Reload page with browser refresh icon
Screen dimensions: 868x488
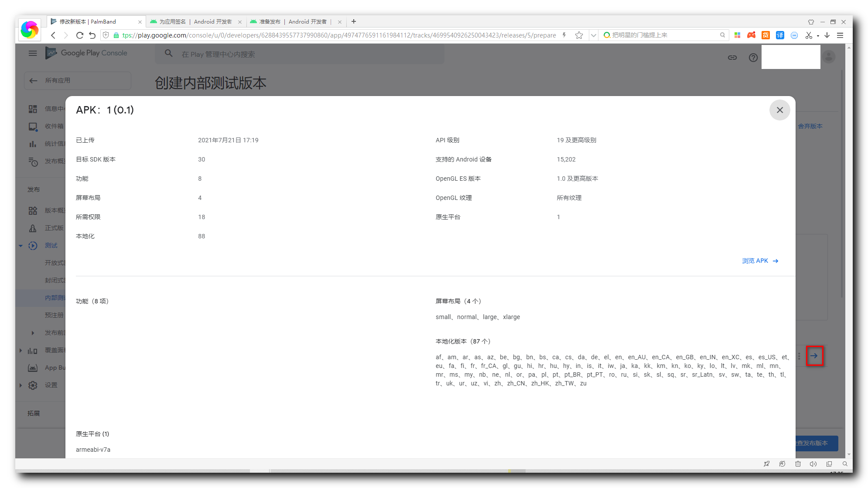79,35
